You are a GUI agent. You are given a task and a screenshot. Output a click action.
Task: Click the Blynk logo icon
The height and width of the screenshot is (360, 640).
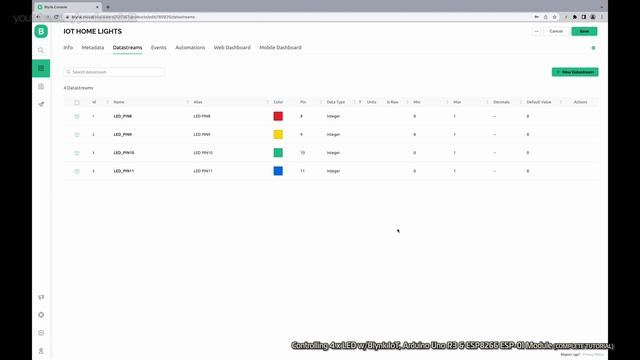41,31
